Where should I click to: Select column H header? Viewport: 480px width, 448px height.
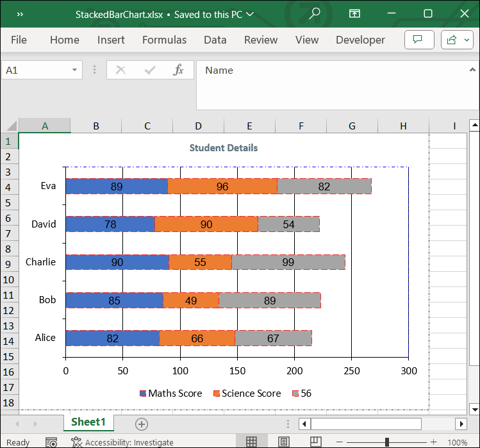coord(404,126)
